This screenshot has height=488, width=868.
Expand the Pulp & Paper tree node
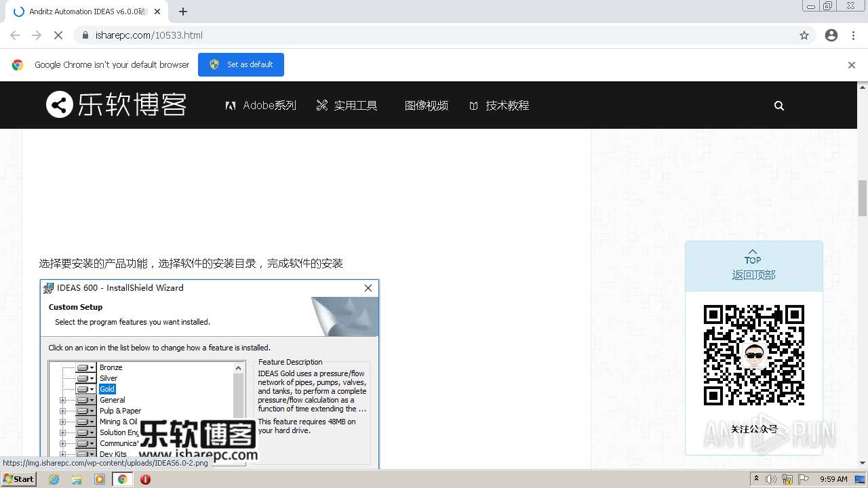click(x=62, y=411)
